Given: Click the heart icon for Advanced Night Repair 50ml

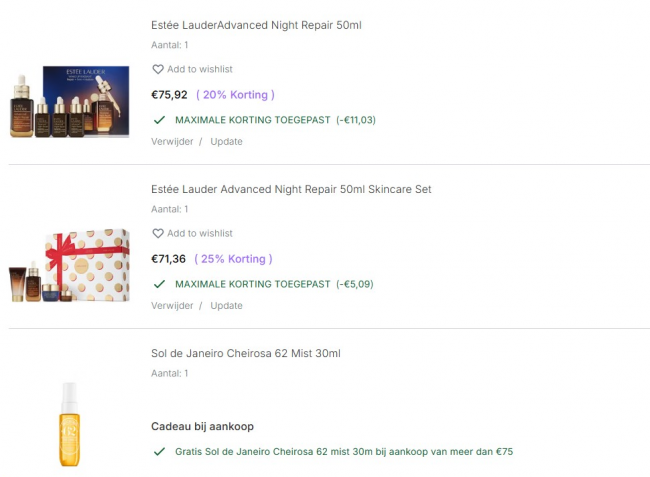Looking at the screenshot, I should 157,70.
